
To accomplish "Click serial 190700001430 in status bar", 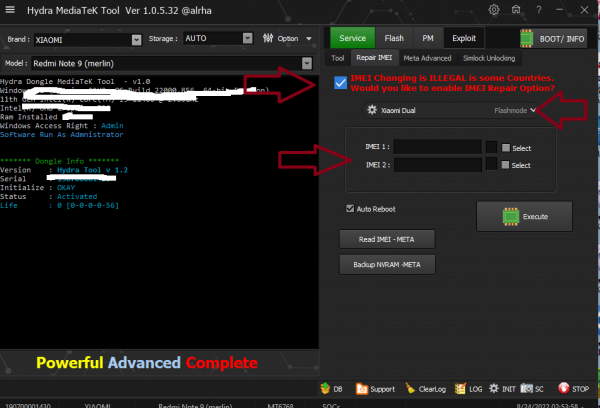I will click(x=28, y=405).
